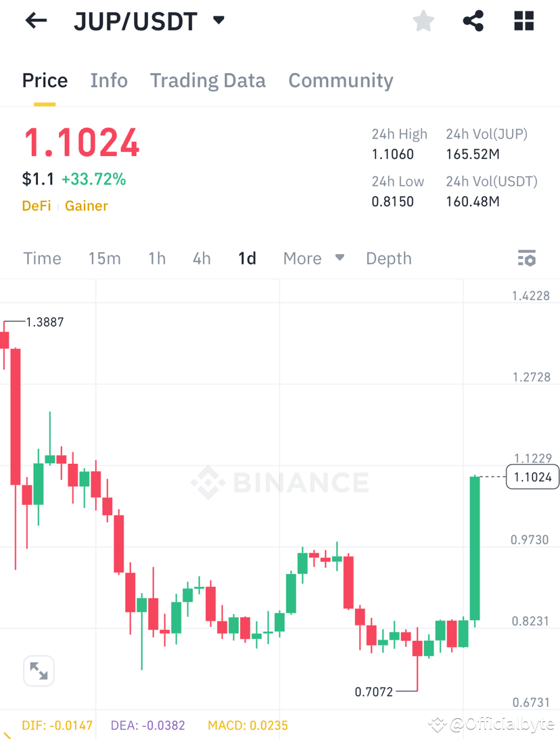
Task: Open the Depth view option
Action: pos(389,258)
